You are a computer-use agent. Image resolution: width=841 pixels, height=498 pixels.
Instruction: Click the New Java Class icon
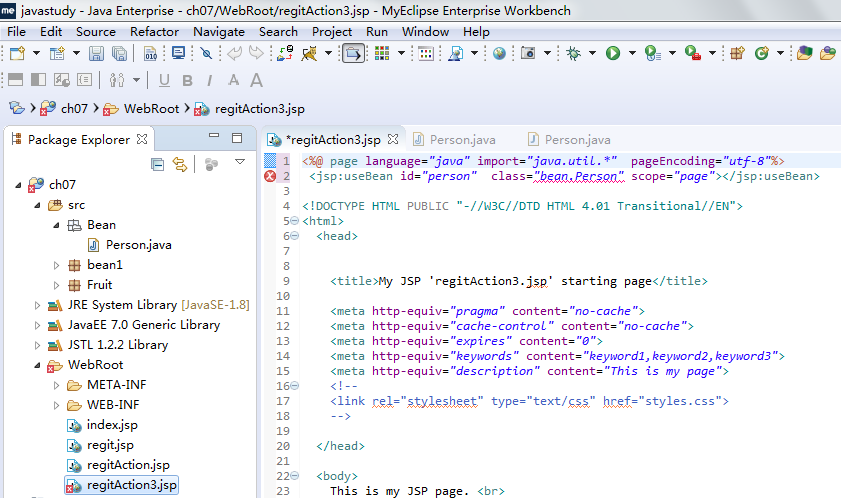tap(762, 53)
